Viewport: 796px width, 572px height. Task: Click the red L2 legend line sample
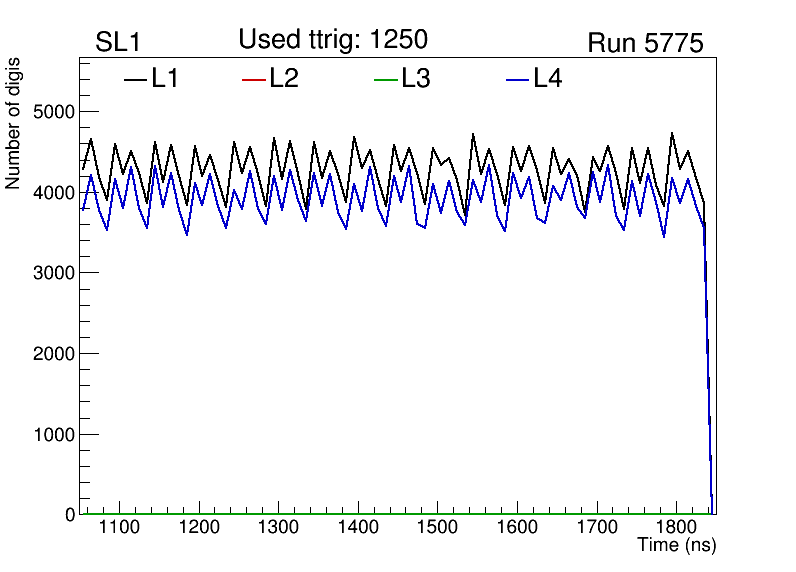254,80
